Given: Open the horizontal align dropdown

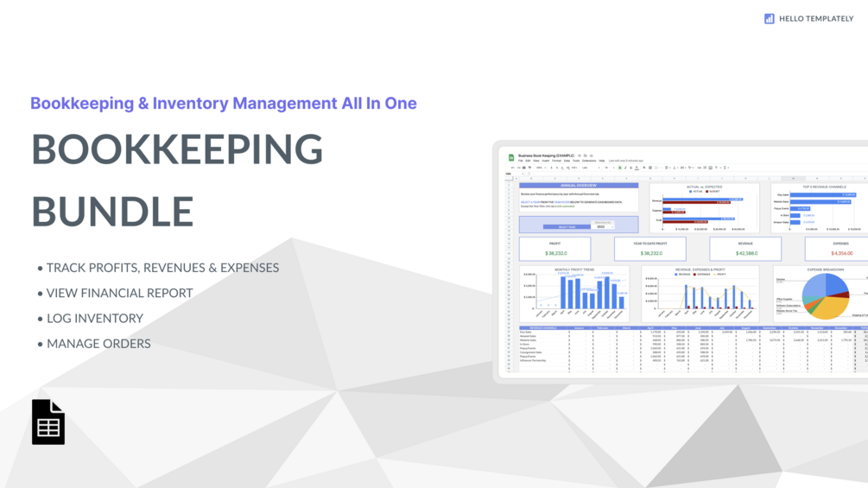Looking at the screenshot, I should 668,168.
